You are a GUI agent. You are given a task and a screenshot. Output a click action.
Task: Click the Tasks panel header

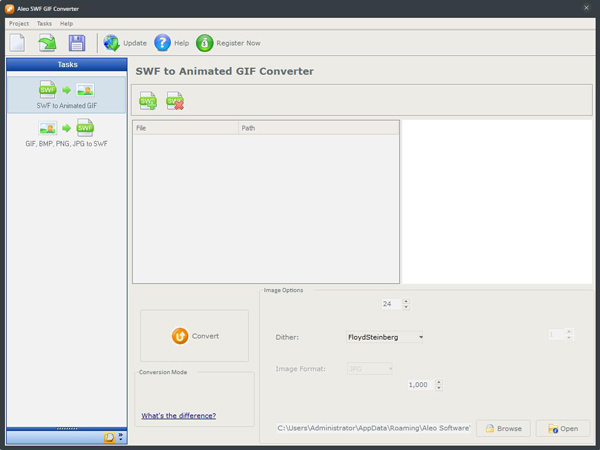click(x=67, y=64)
